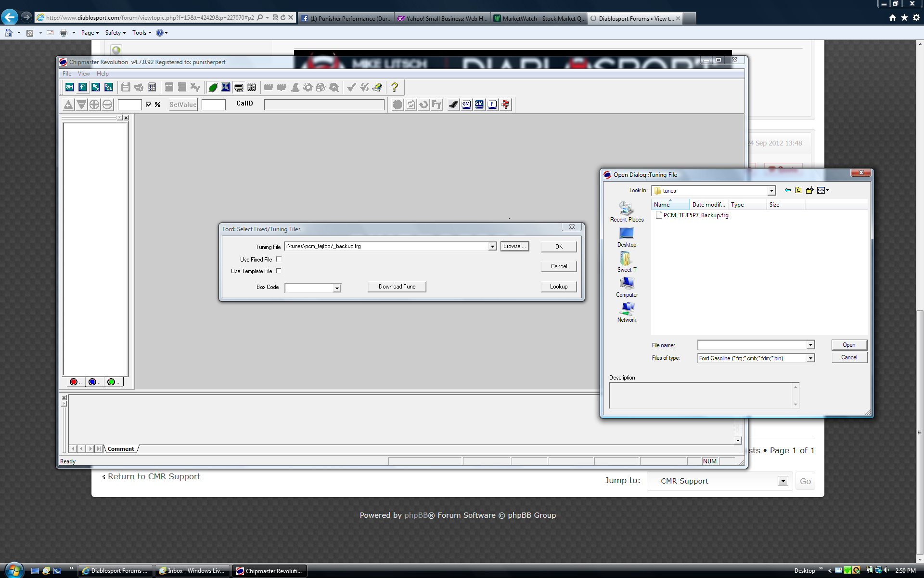This screenshot has width=924, height=578.
Task: Open Windows Start menu orb
Action: pyautogui.click(x=13, y=570)
